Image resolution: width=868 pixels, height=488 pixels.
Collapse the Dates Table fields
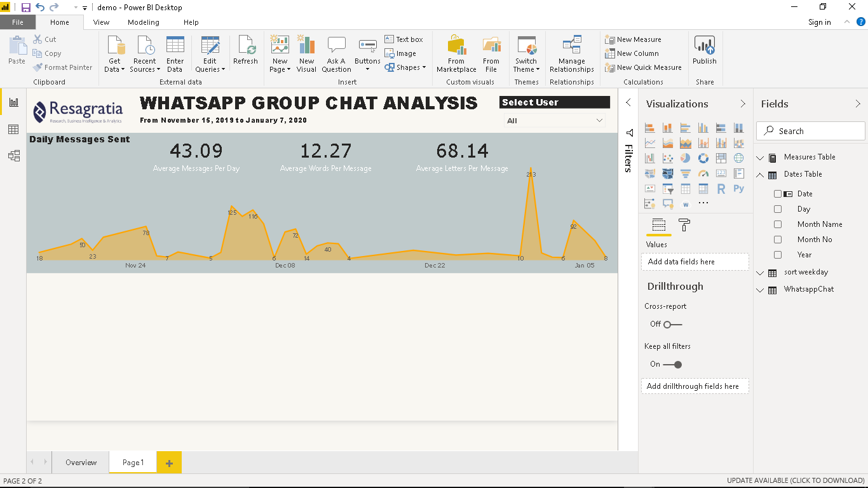761,175
